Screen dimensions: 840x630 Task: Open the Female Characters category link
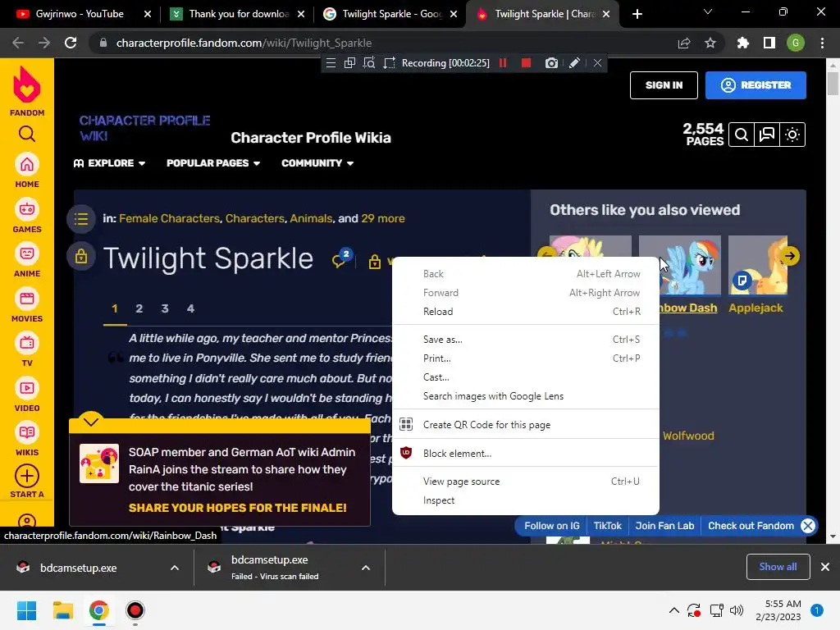click(x=169, y=218)
